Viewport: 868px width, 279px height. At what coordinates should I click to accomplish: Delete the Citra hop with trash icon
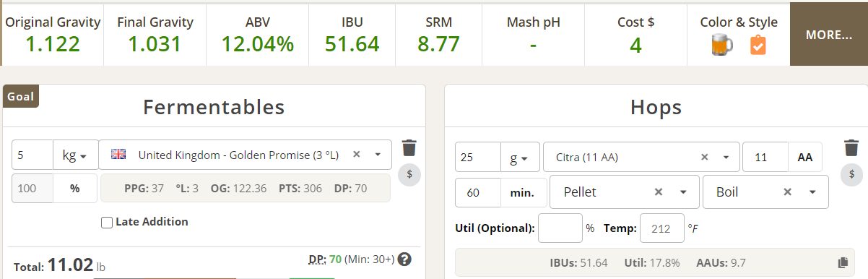(851, 147)
